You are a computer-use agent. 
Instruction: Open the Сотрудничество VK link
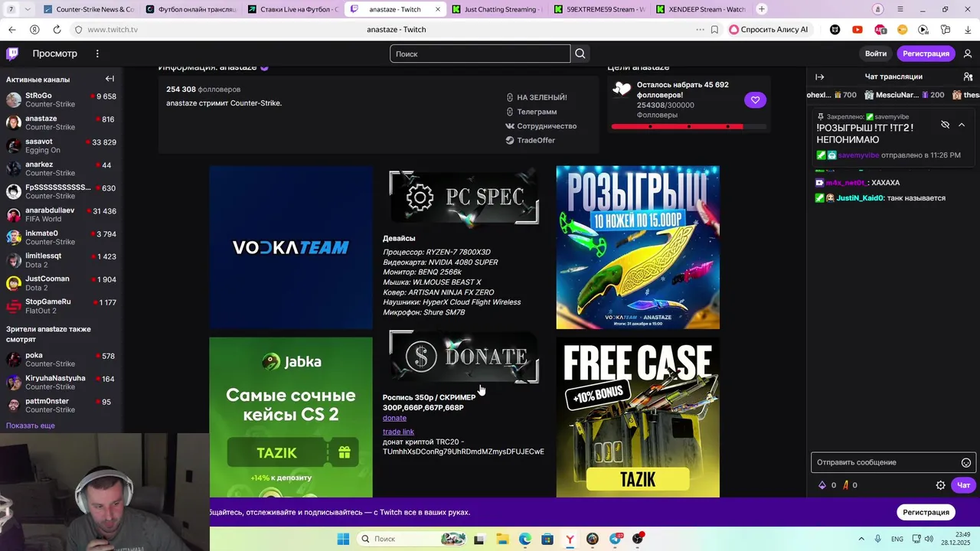pyautogui.click(x=541, y=126)
